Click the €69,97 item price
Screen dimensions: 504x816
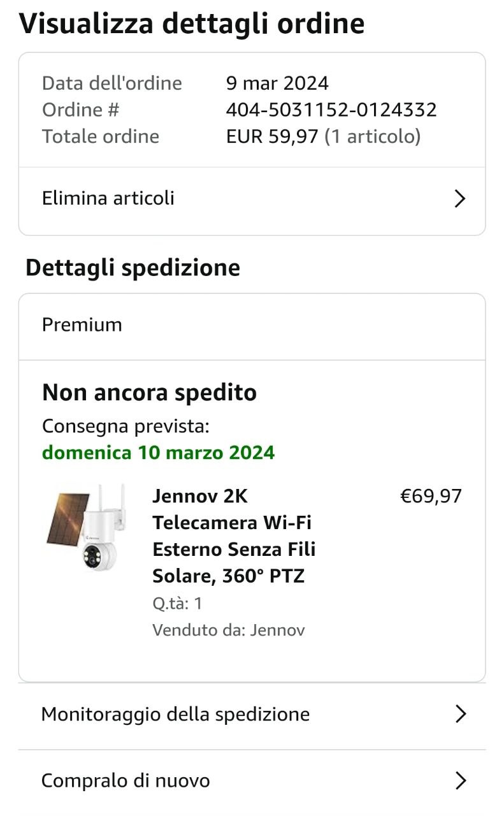[431, 496]
